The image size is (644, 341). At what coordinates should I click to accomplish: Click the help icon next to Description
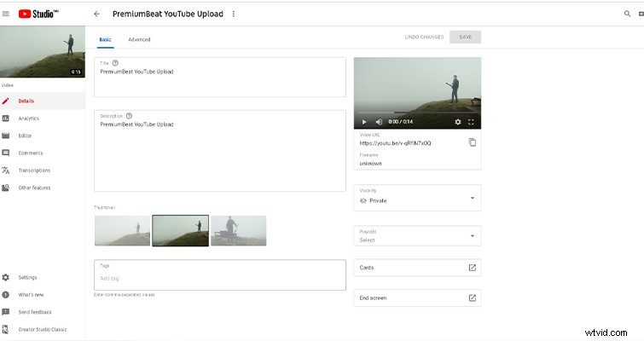[x=129, y=116]
